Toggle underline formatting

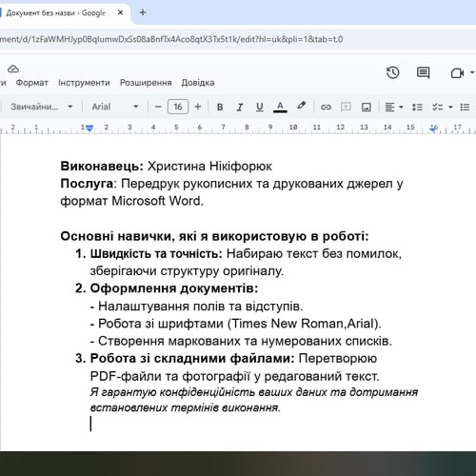tap(260, 107)
